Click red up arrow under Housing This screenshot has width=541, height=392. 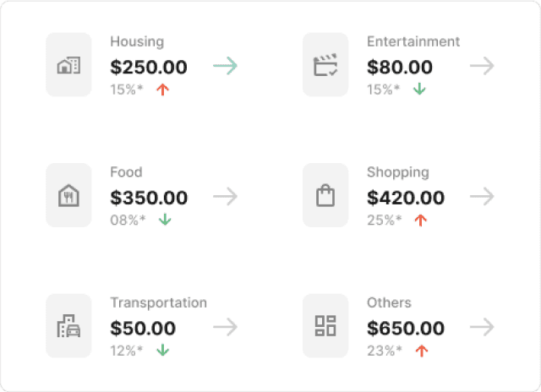[x=163, y=90]
